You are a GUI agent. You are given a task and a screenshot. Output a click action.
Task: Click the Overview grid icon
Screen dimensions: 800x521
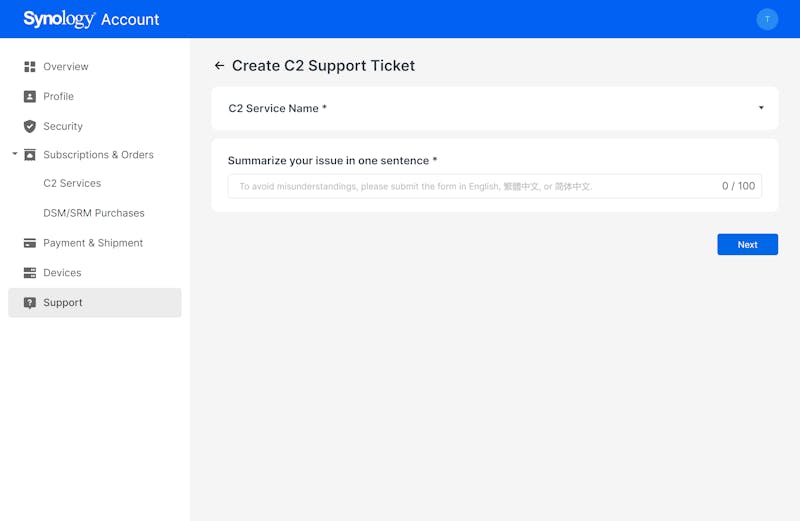coord(30,67)
